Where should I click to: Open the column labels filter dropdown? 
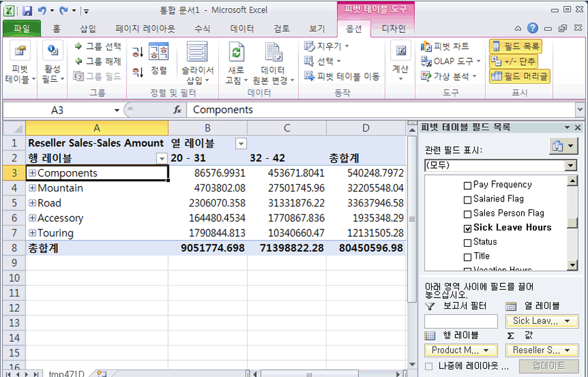pyautogui.click(x=241, y=143)
